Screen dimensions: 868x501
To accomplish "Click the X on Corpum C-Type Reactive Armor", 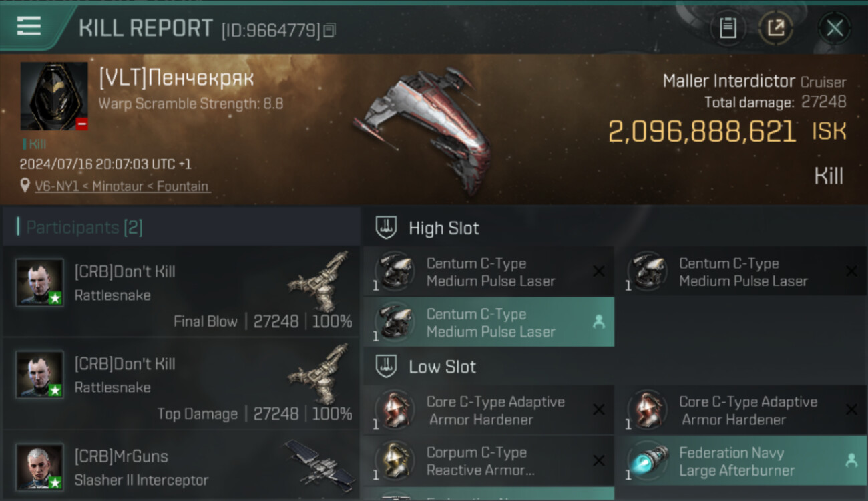I will pos(599,460).
